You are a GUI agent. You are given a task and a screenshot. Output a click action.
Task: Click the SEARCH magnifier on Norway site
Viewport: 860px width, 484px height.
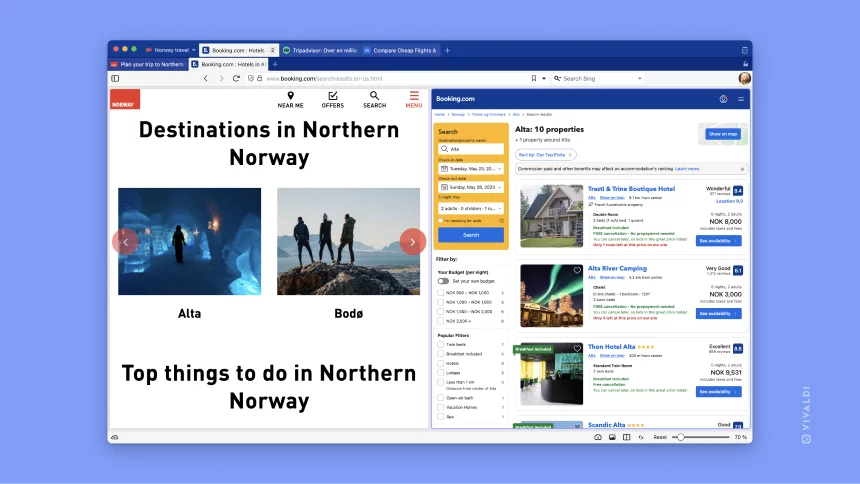pos(374,95)
